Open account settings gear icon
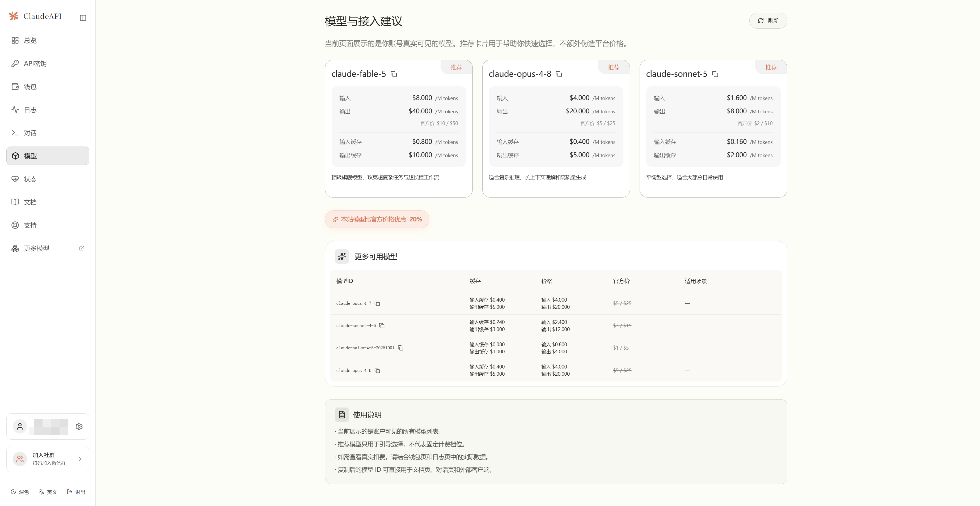Image resolution: width=980 pixels, height=506 pixels. tap(79, 427)
